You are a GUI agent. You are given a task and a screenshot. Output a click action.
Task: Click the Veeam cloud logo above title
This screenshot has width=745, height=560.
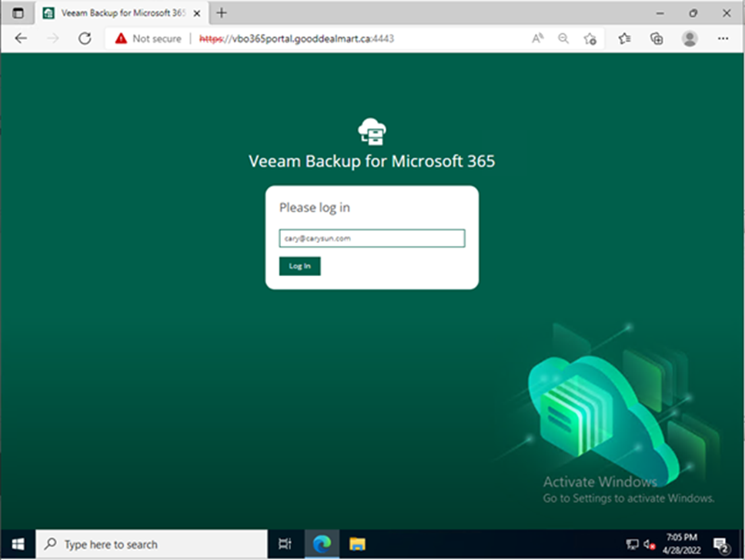(x=372, y=132)
